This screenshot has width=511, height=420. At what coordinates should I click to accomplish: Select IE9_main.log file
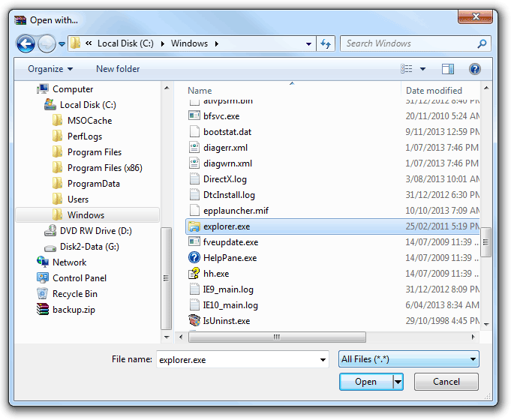tap(228, 289)
